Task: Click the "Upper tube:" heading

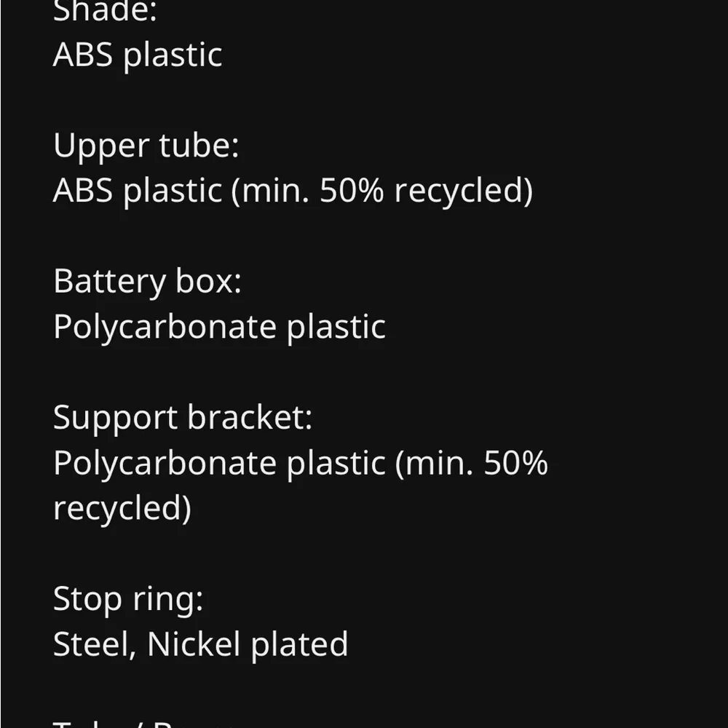Action: pos(146,146)
